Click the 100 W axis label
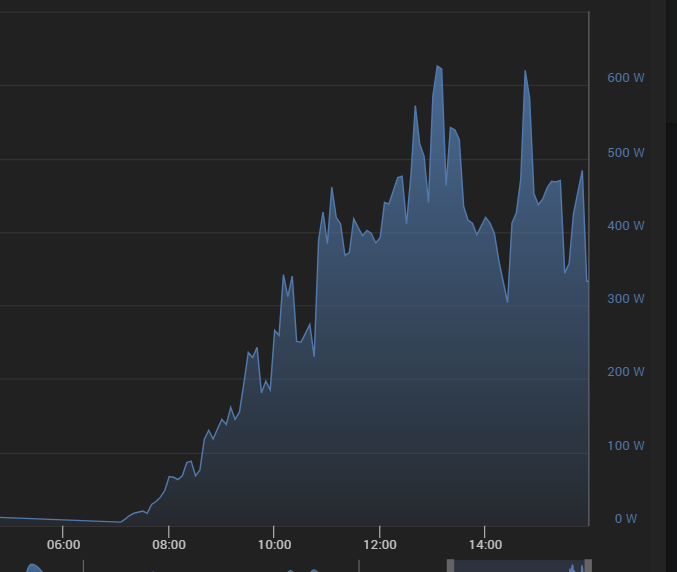Screen dimensions: 677x572 (x=625, y=445)
